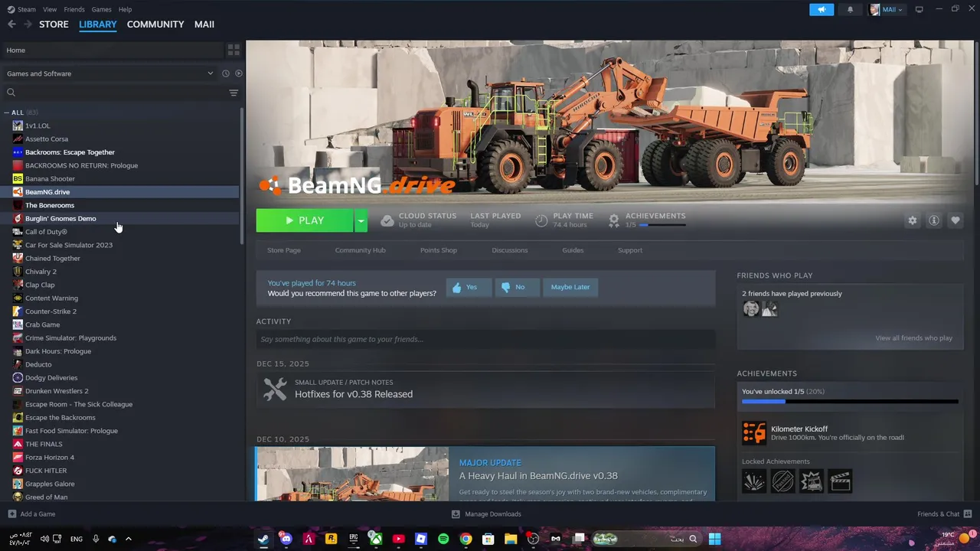Open the Help menu
The image size is (980, 551).
click(125, 9)
